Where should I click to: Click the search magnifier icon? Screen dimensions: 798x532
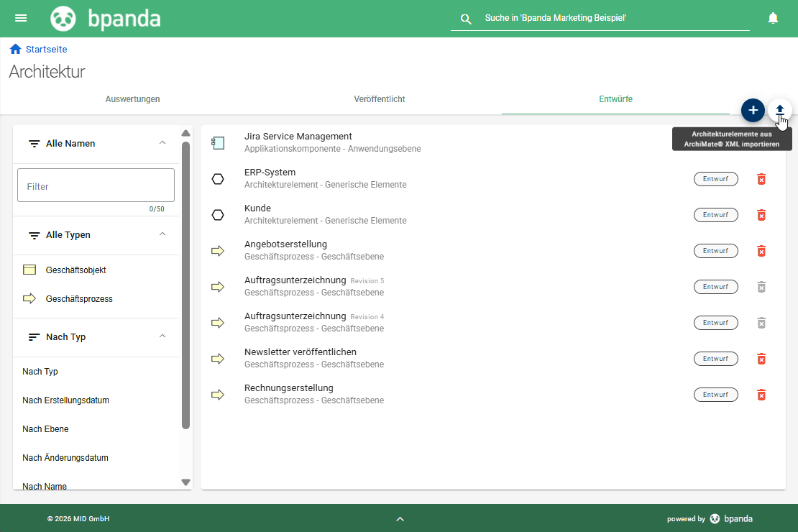pyautogui.click(x=465, y=19)
